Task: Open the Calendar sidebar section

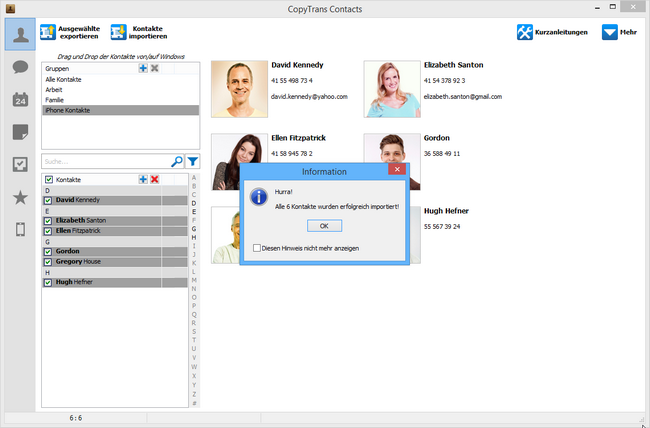Action: tap(20, 100)
